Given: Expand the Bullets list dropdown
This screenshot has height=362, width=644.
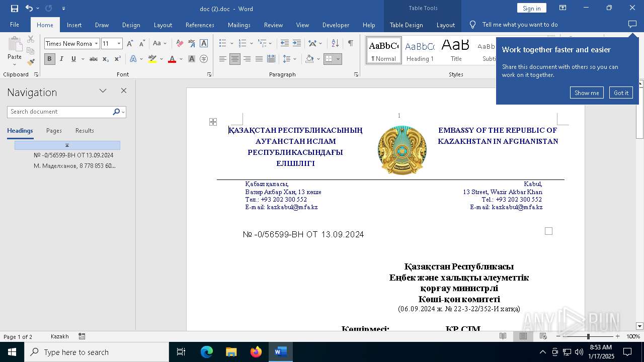Looking at the screenshot, I should click(232, 44).
